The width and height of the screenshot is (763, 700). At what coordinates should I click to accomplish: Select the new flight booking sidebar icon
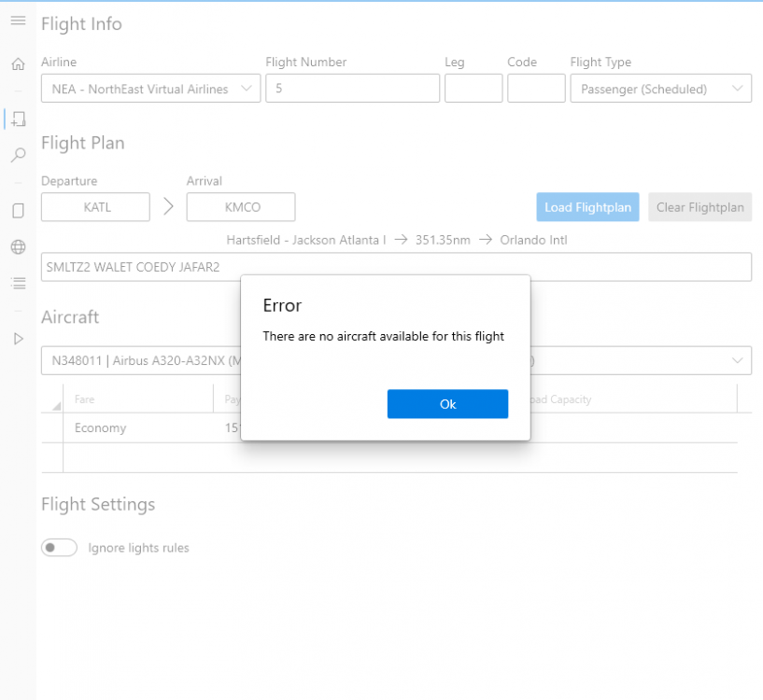point(18,119)
